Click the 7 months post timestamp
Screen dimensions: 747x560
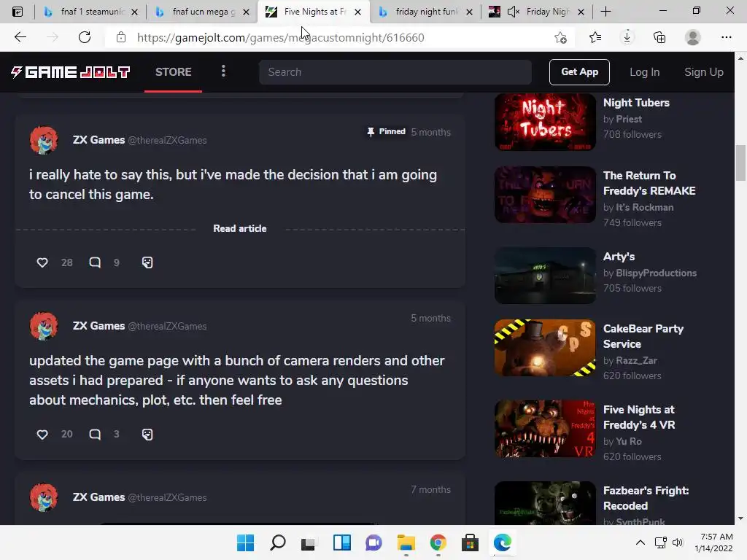(430, 489)
